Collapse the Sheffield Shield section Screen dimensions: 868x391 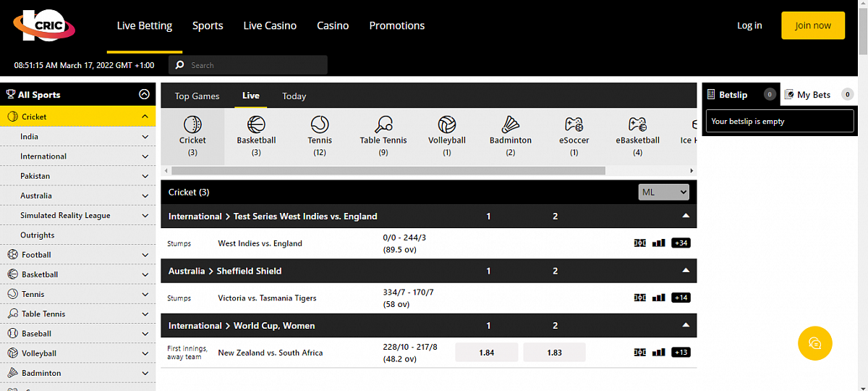pos(686,271)
